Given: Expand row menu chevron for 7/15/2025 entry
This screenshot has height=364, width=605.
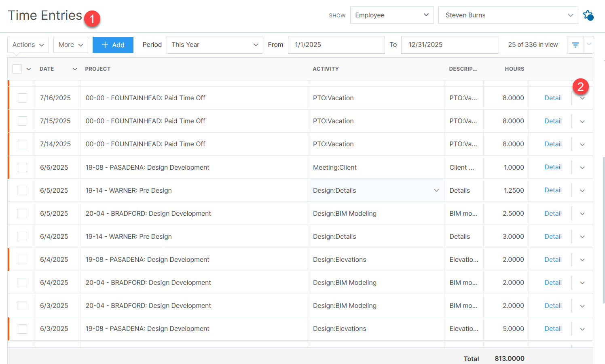Looking at the screenshot, I should (x=582, y=121).
